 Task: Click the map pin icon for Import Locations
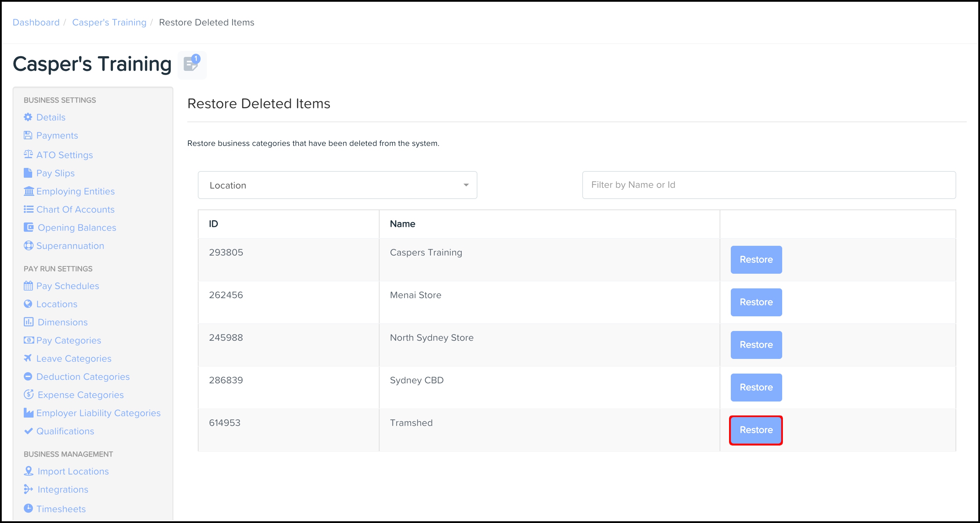click(28, 471)
